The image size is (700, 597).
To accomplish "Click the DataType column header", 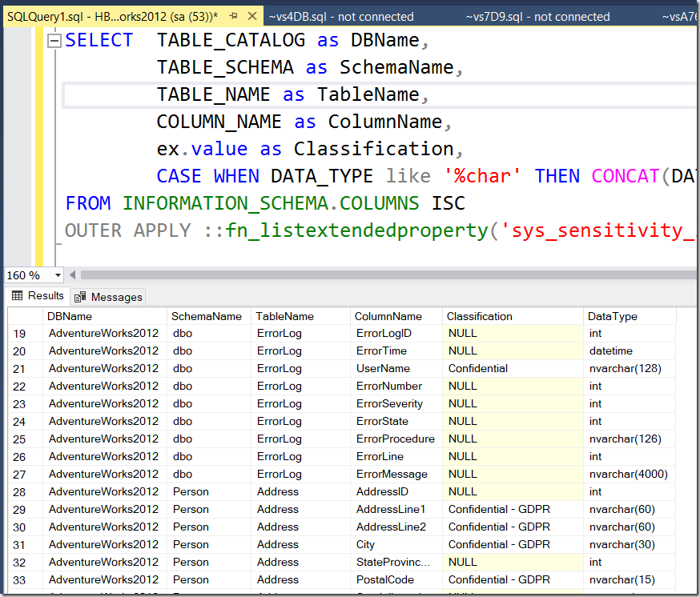I will pyautogui.click(x=612, y=316).
